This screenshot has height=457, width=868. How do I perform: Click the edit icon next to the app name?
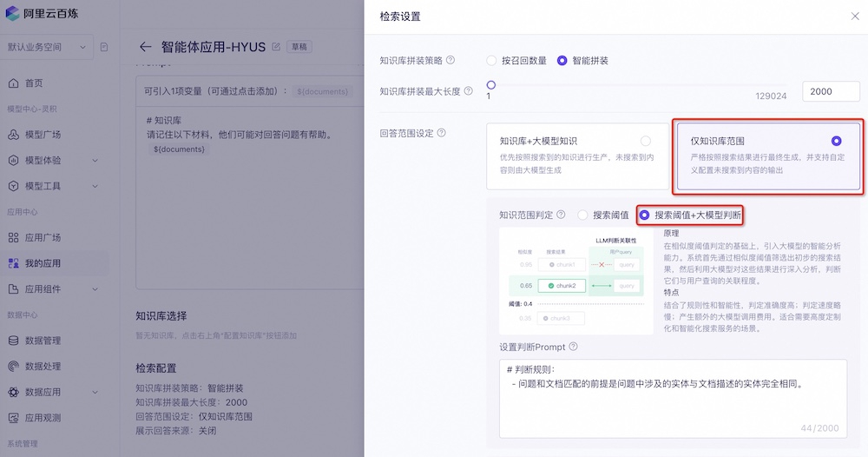[276, 47]
